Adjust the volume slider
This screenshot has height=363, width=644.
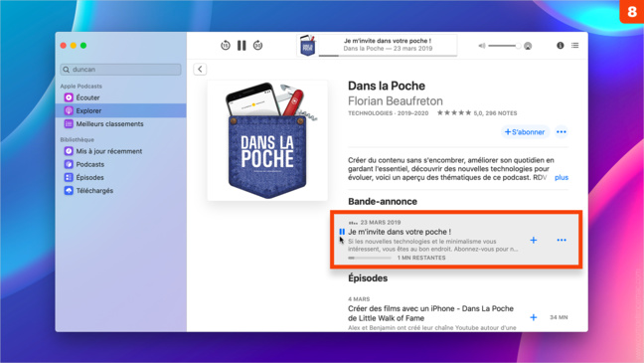(504, 46)
